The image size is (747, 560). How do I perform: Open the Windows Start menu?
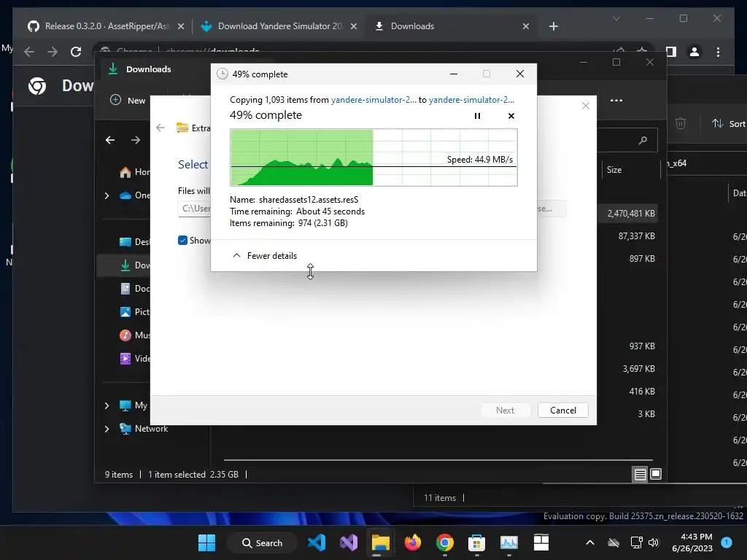[x=206, y=542]
